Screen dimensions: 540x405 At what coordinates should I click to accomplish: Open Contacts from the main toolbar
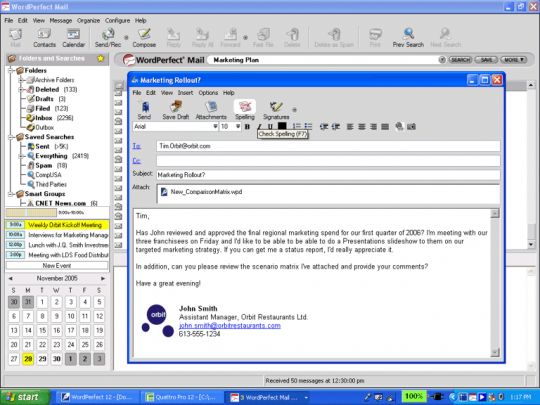[x=44, y=38]
